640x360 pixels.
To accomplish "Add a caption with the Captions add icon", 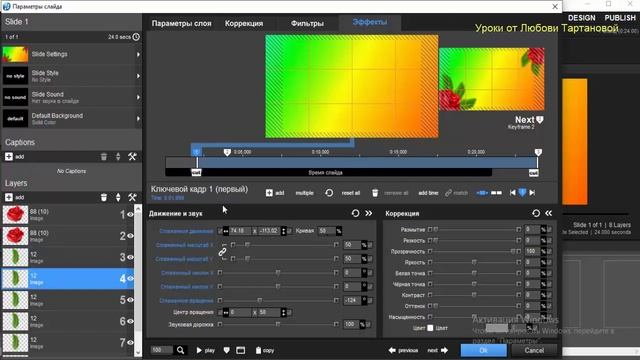I will tap(9, 157).
